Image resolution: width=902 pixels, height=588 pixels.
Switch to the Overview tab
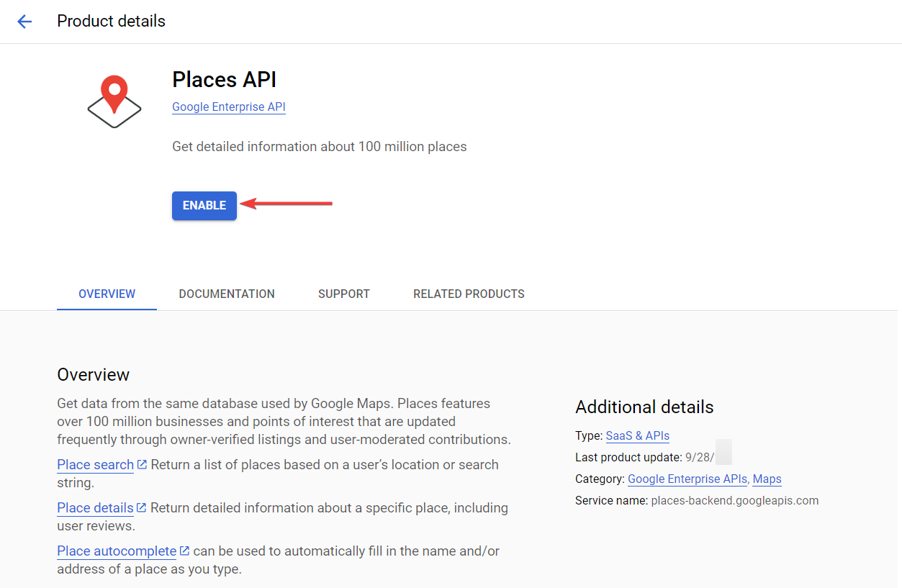(107, 294)
